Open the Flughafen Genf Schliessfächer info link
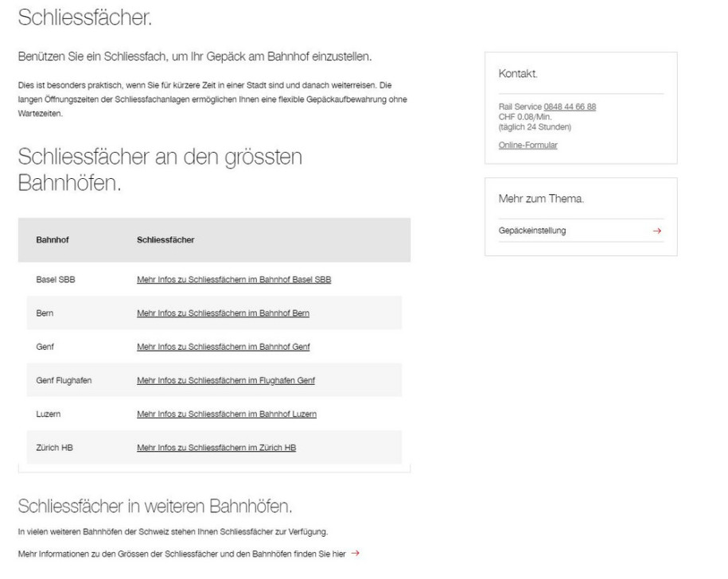The image size is (728, 579). [x=226, y=380]
